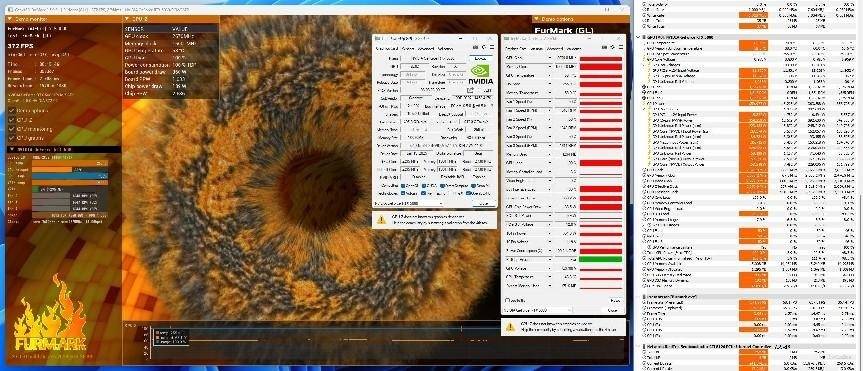863x371 pixels.
Task: Click the yellow warning icon below GPU-Z card window
Action: [x=381, y=220]
